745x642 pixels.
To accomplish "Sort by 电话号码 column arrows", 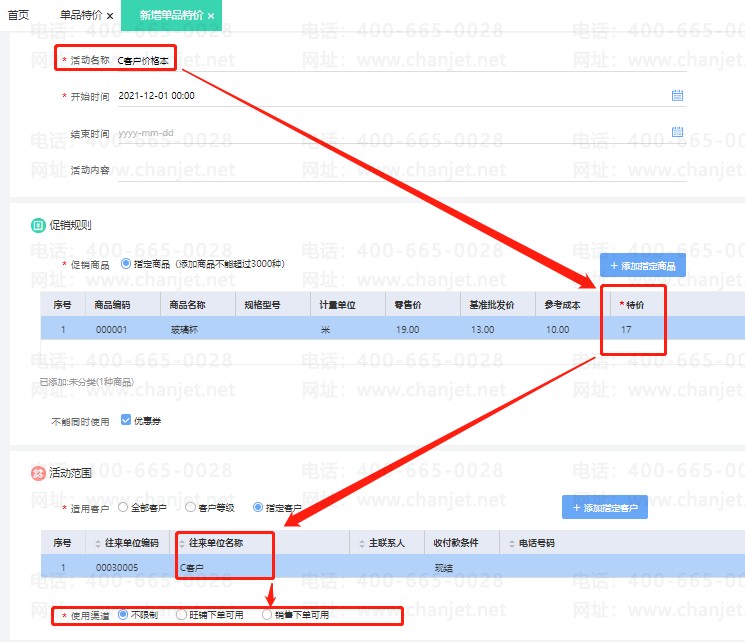I will click(x=512, y=543).
